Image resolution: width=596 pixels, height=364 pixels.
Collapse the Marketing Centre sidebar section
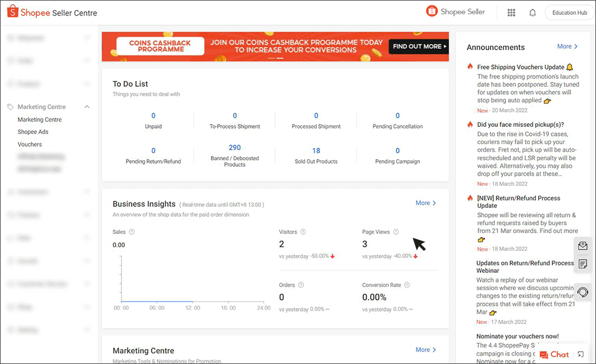pos(88,107)
